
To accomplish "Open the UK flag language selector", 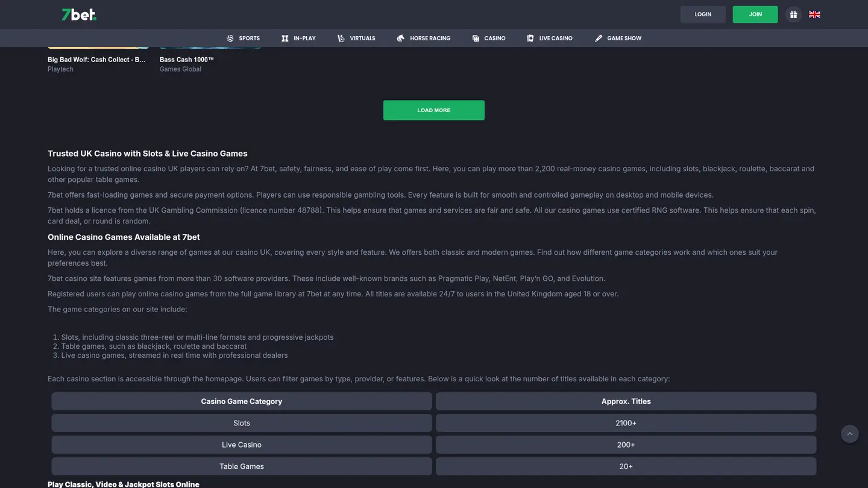I will pos(814,14).
